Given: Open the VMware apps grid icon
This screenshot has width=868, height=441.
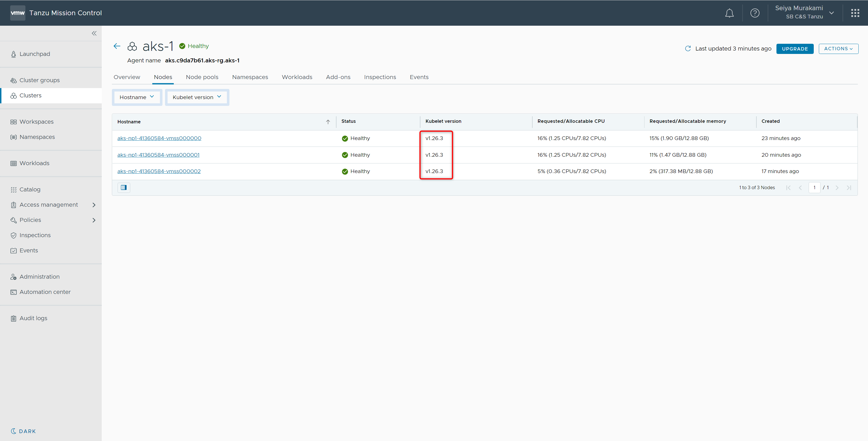Looking at the screenshot, I should coord(855,13).
